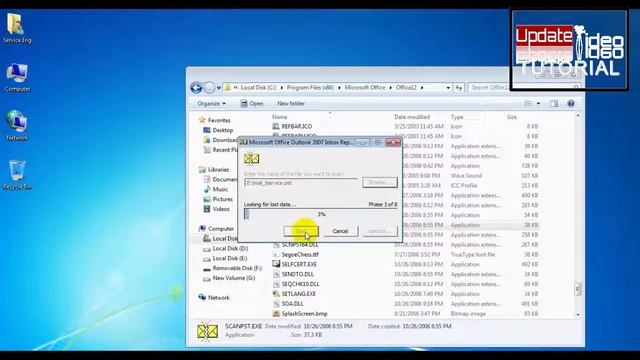Click the vertical scrollbar of file list

(x=578, y=289)
